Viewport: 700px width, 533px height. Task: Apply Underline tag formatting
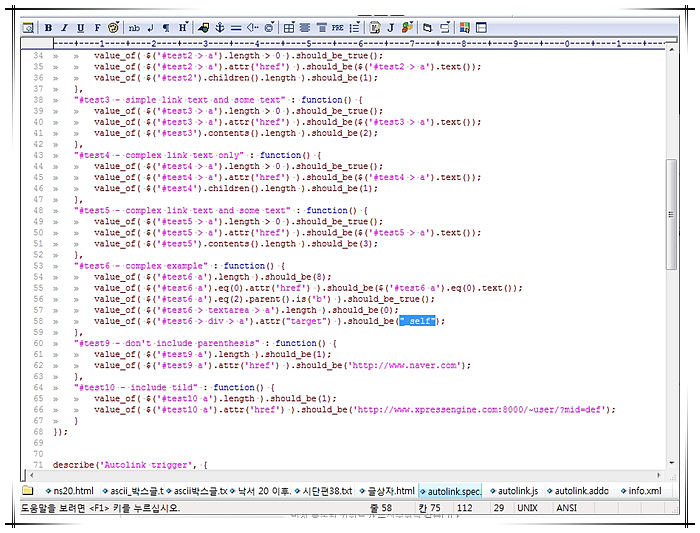(x=80, y=28)
